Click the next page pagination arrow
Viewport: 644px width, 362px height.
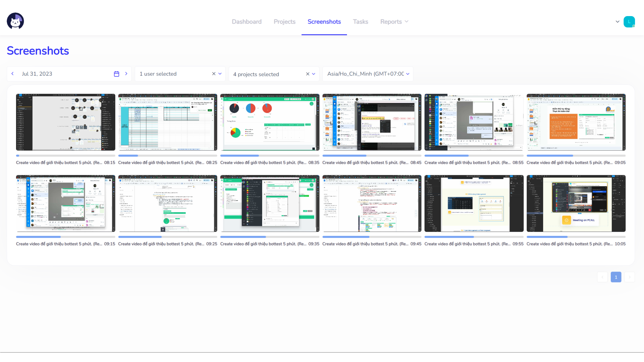[x=629, y=277]
